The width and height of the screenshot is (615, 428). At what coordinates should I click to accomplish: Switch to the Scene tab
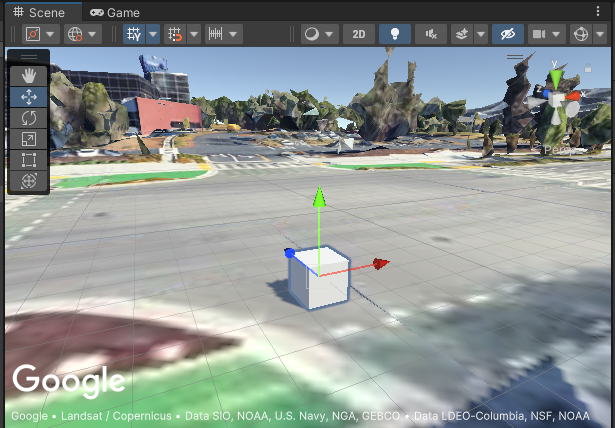click(39, 12)
